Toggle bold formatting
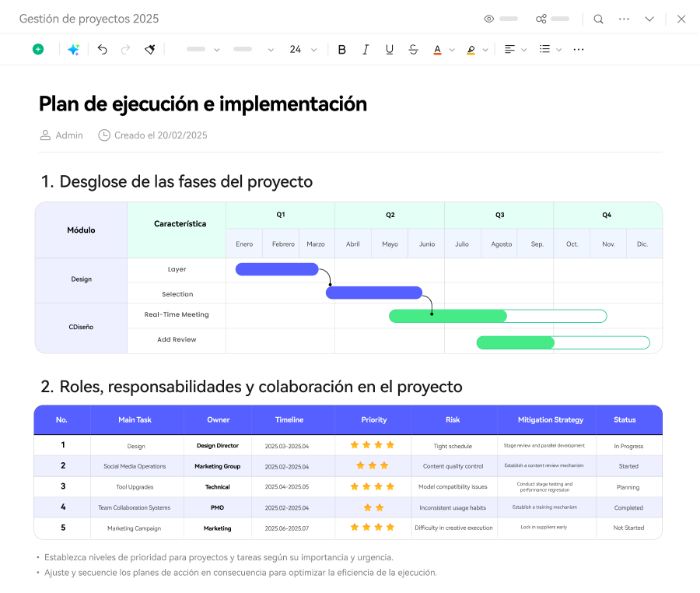 point(341,49)
